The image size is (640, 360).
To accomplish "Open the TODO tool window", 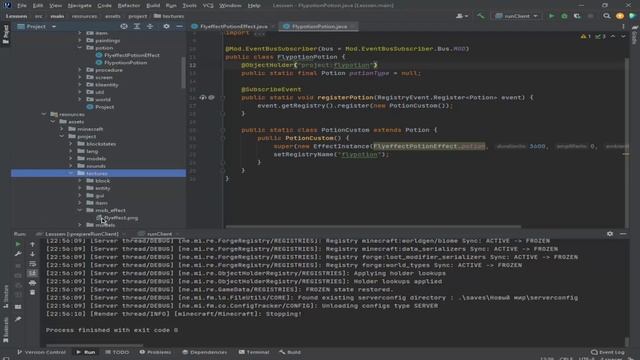I will (x=117, y=352).
